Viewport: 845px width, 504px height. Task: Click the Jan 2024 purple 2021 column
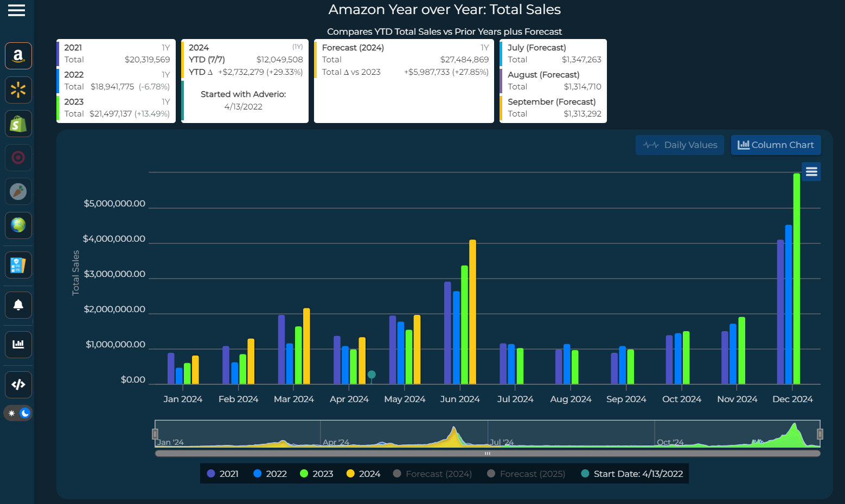tap(171, 369)
